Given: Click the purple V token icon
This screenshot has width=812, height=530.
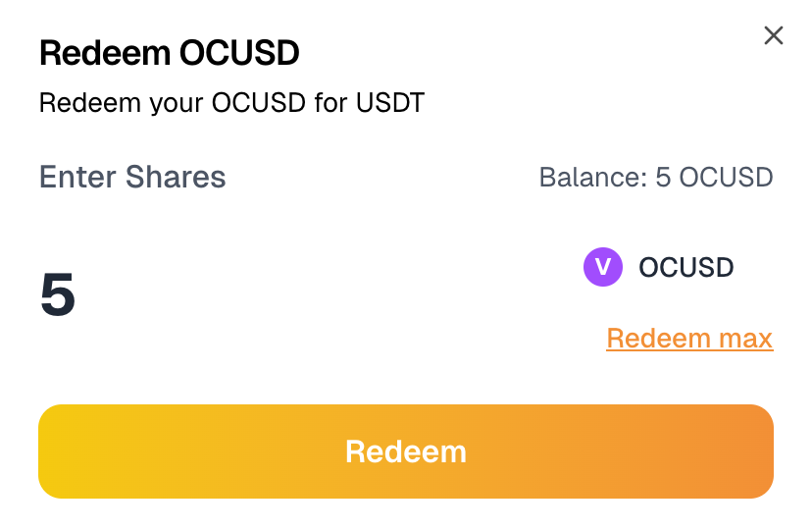Looking at the screenshot, I should 603,267.
